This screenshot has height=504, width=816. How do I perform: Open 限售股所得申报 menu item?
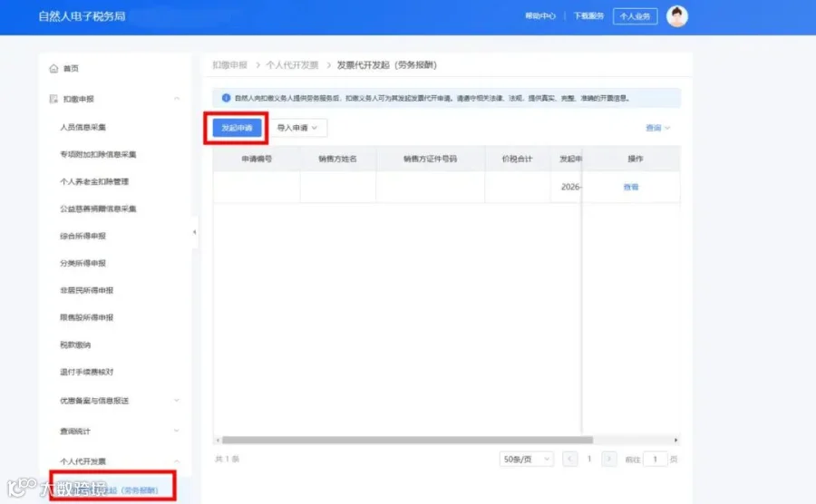point(86,317)
